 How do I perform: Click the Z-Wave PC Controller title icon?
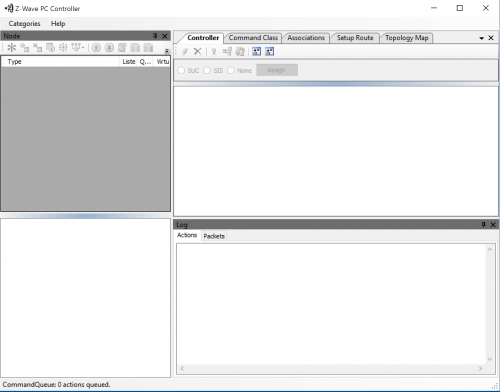pos(9,8)
